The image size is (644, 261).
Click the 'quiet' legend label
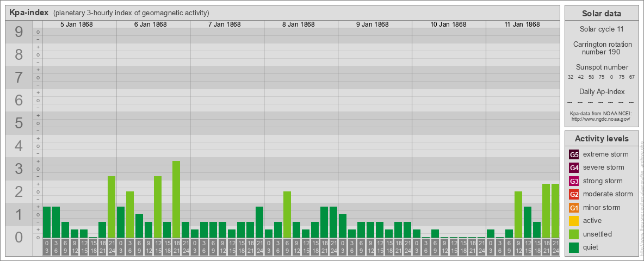tap(592, 247)
